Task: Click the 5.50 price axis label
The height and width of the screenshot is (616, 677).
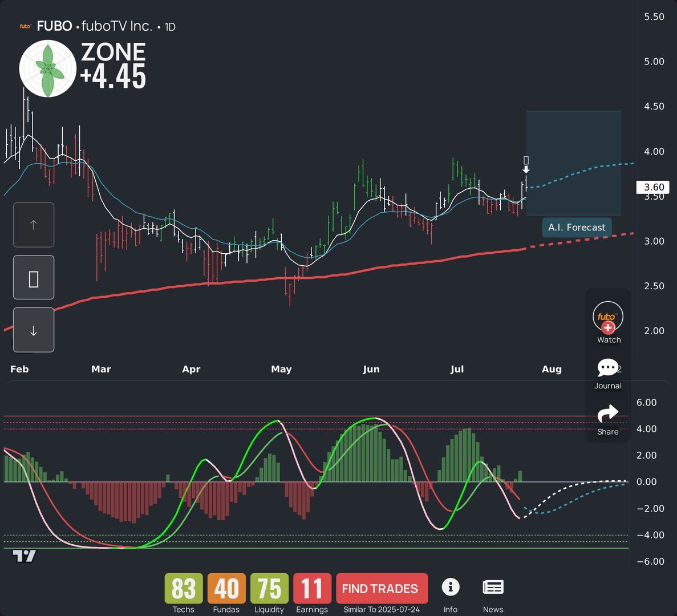Action: [x=654, y=17]
